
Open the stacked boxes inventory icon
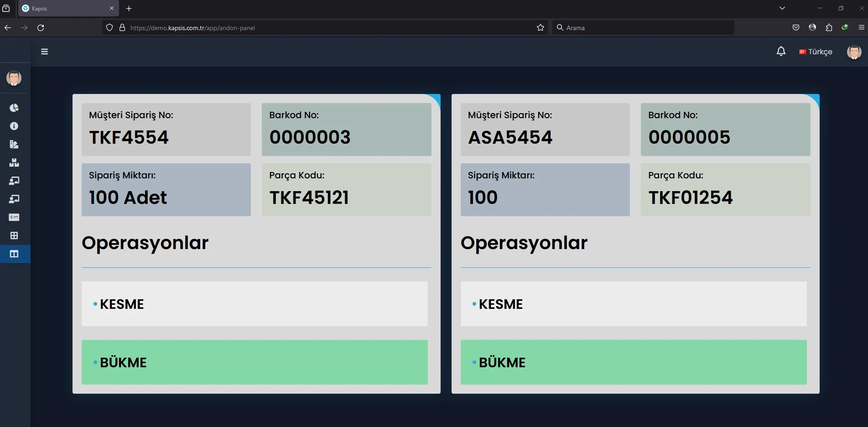point(14,162)
